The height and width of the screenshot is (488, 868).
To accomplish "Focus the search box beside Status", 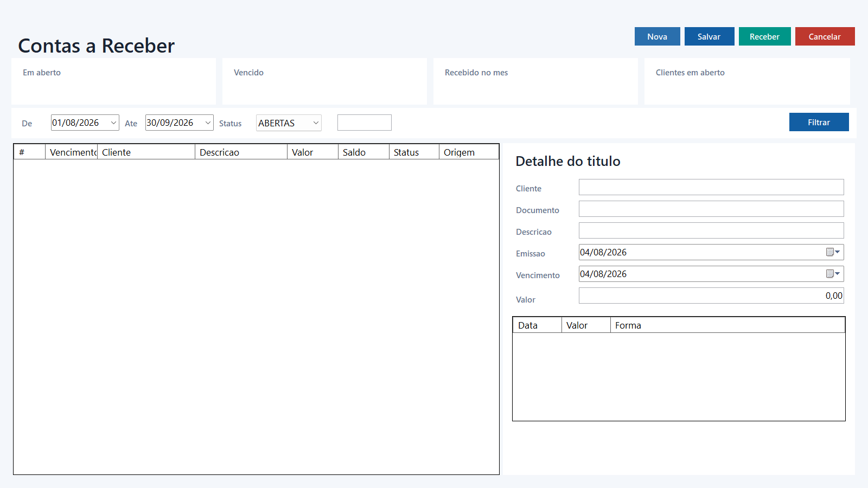I will tap(364, 123).
